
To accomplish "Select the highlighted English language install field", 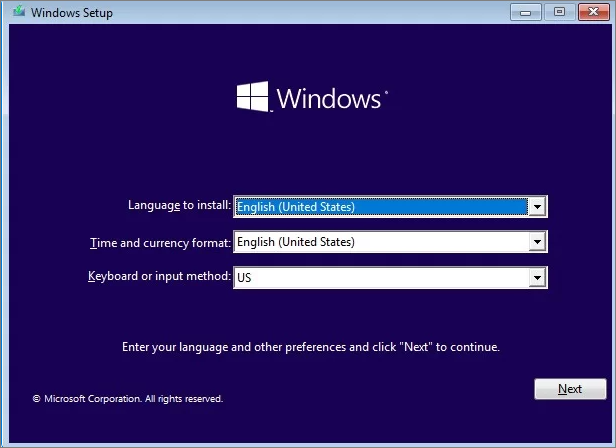I will pyautogui.click(x=380, y=207).
